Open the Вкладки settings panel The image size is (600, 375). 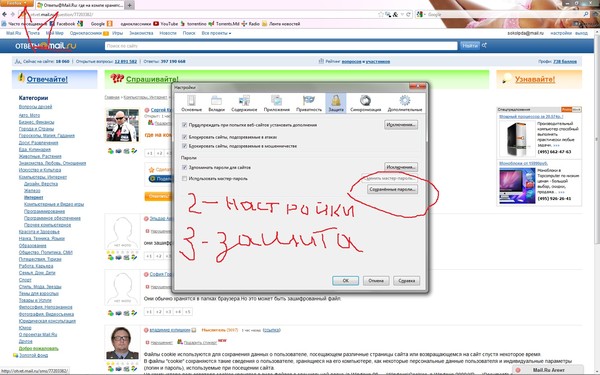click(216, 103)
